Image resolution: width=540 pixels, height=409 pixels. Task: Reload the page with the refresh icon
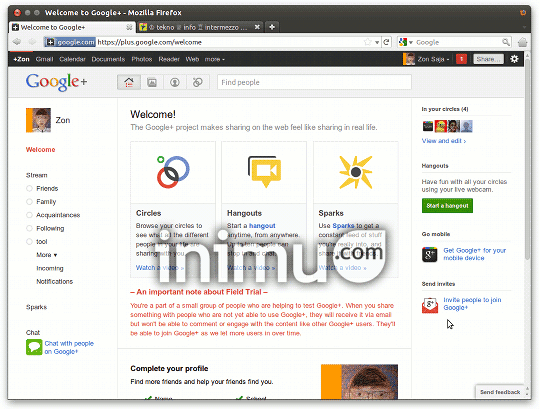coord(386,42)
